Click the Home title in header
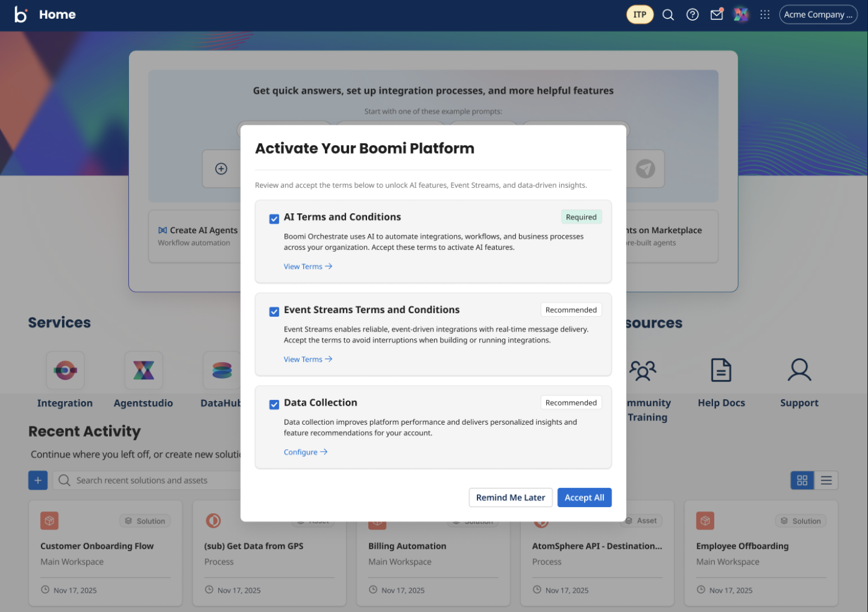Viewport: 868px width, 612px height. [x=57, y=14]
